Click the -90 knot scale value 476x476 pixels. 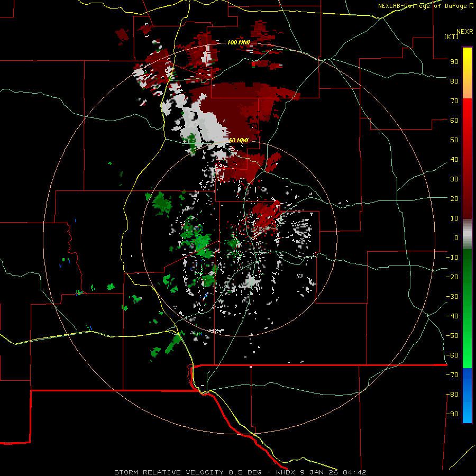click(452, 414)
